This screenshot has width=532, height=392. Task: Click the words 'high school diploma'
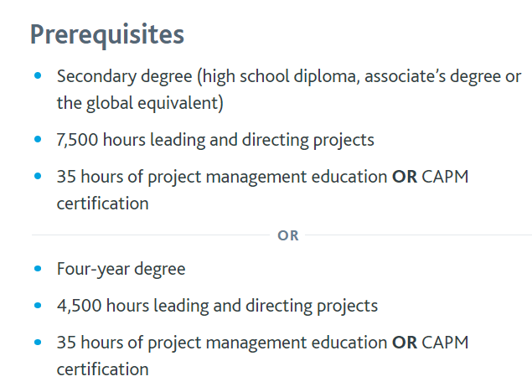point(279,76)
